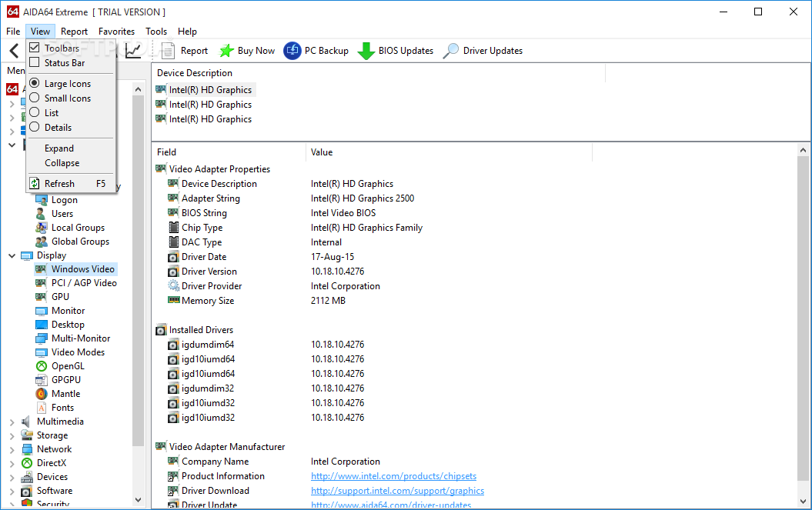812x510 pixels.
Task: Click the Value column header
Action: pos(449,152)
